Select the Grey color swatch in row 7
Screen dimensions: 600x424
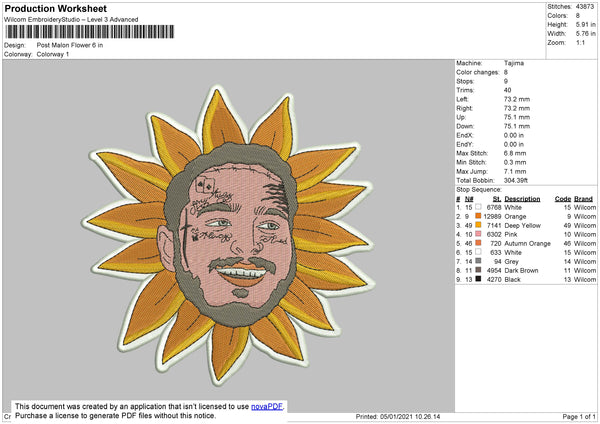478,261
